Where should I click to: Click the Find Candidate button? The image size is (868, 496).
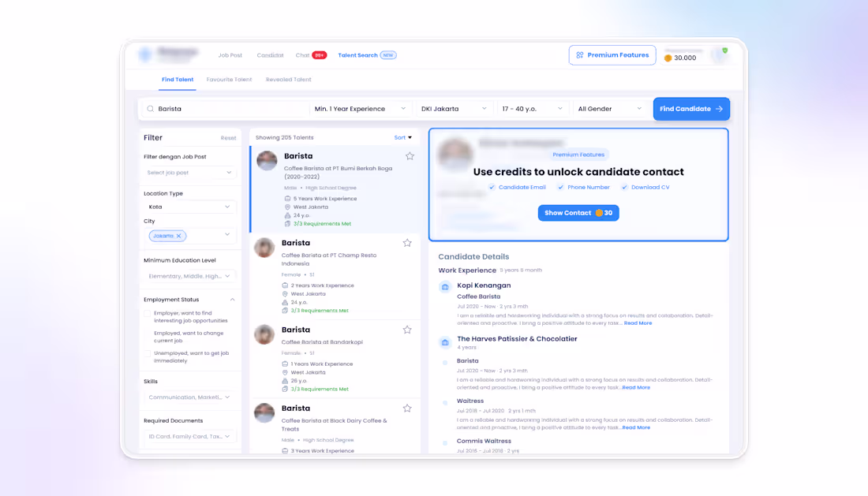(691, 109)
